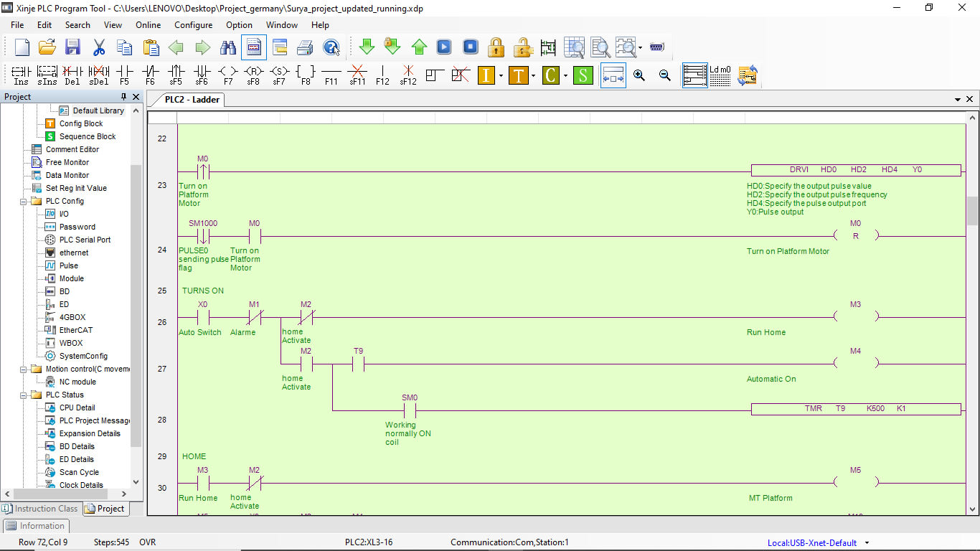
Task: Collapse the PLC Status tree folder
Action: tap(24, 395)
